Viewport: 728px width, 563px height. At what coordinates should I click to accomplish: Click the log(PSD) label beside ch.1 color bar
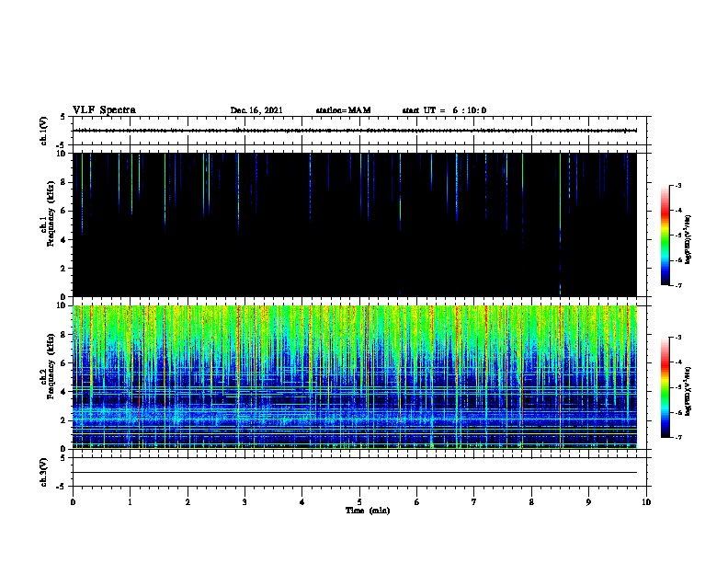688,240
